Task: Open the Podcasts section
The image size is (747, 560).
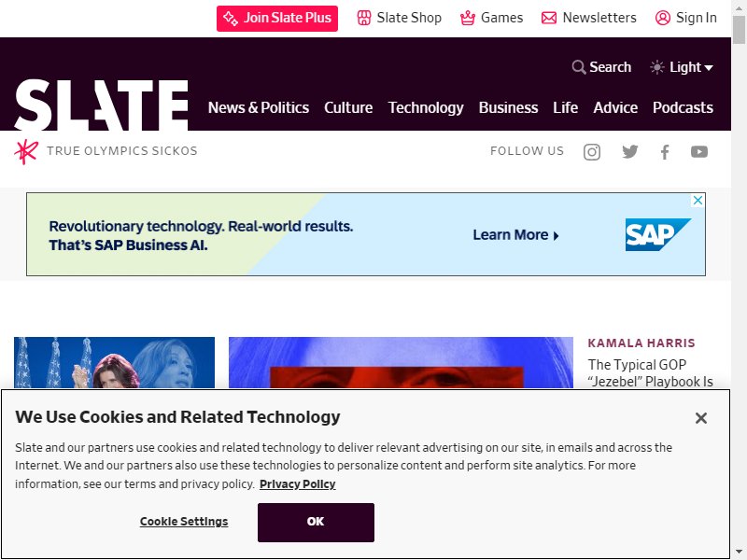Action: pos(683,107)
